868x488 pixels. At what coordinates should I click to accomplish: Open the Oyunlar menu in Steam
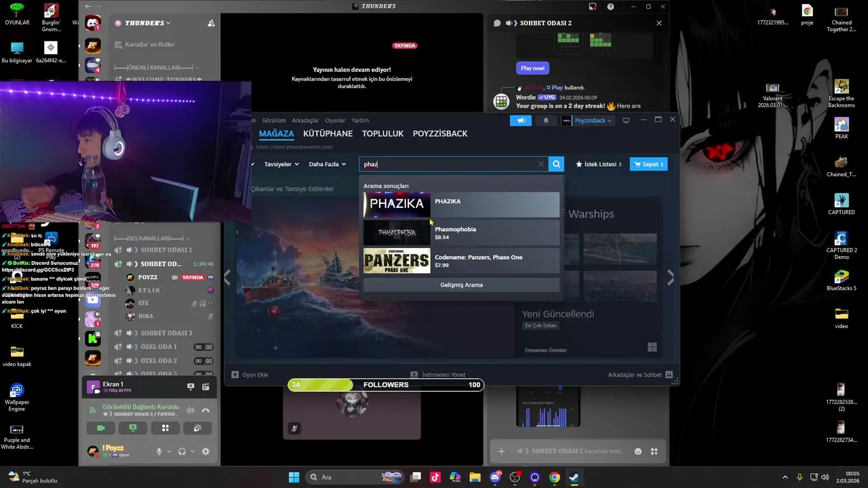(335, 121)
